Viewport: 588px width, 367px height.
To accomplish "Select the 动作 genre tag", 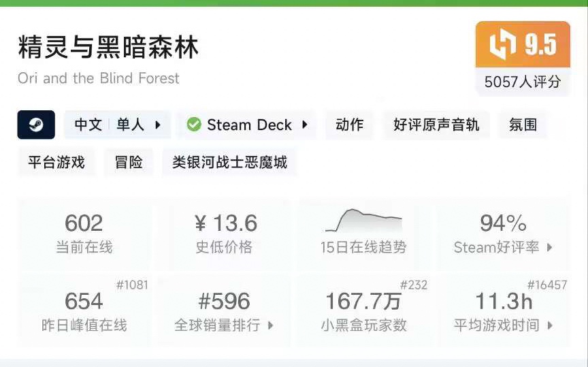I will (349, 125).
